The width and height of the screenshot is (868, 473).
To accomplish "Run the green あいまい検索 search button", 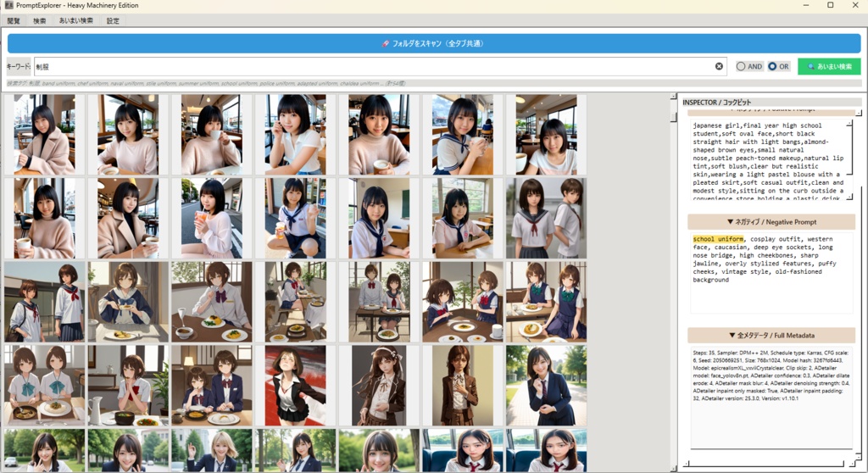I will pos(829,66).
